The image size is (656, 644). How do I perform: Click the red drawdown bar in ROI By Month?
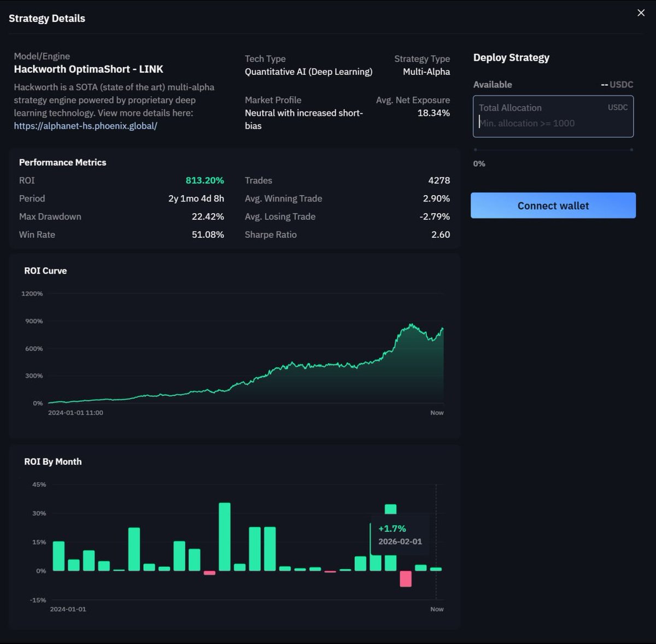point(405,579)
